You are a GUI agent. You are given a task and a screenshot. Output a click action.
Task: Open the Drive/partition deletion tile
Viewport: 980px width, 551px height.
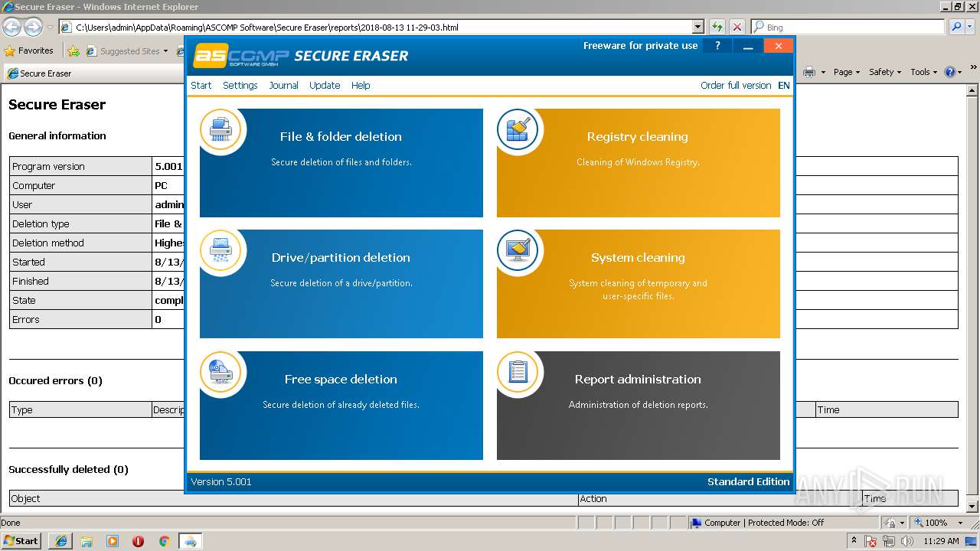[341, 284]
